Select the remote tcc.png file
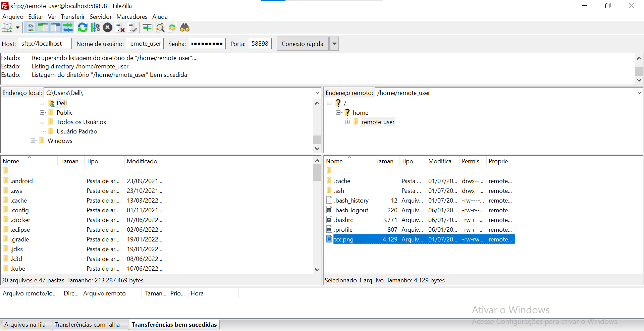The image size is (644, 331). (x=420, y=239)
